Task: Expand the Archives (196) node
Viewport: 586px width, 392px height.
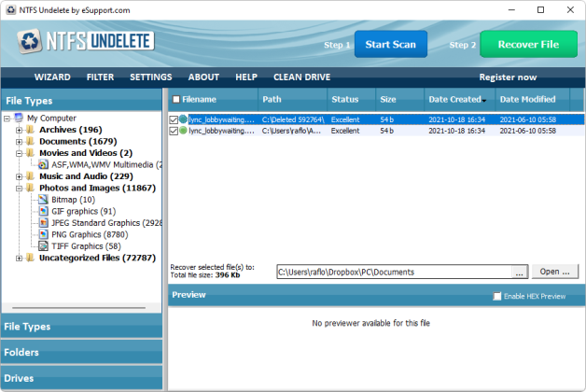Action: [x=19, y=131]
